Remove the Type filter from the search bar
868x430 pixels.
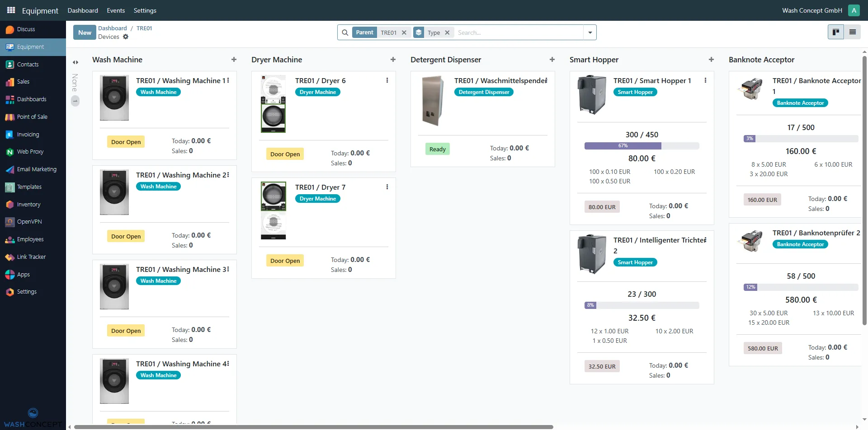[x=447, y=32]
